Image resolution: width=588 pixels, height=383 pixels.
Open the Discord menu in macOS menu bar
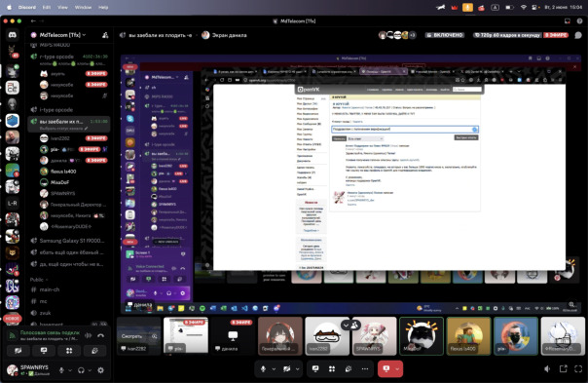[x=27, y=7]
